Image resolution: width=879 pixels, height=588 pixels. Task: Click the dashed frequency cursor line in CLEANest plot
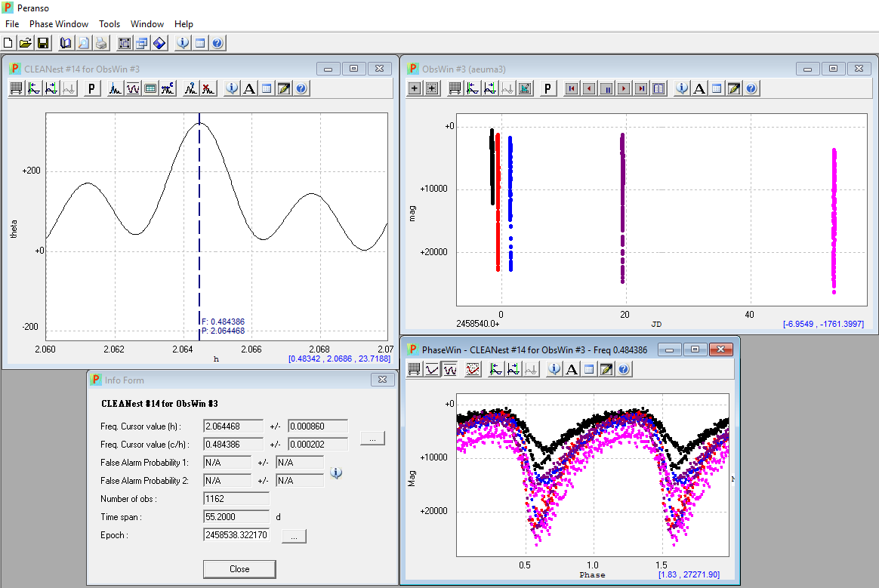coord(199,226)
